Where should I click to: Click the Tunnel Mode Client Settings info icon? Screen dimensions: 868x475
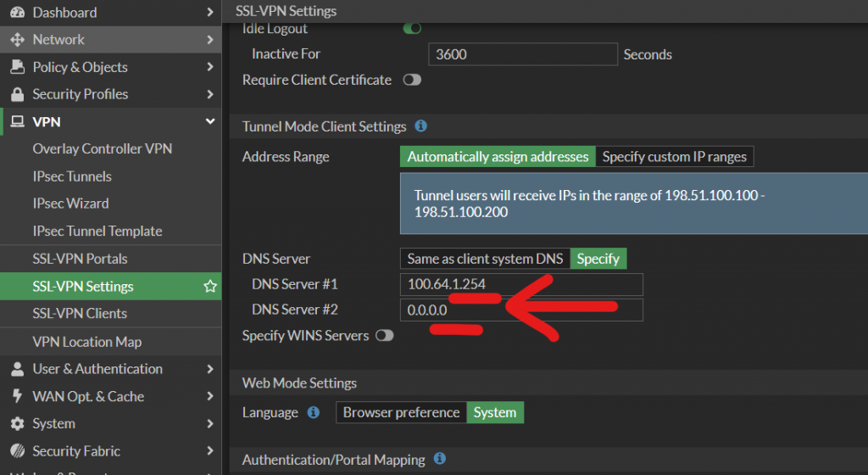(x=420, y=126)
